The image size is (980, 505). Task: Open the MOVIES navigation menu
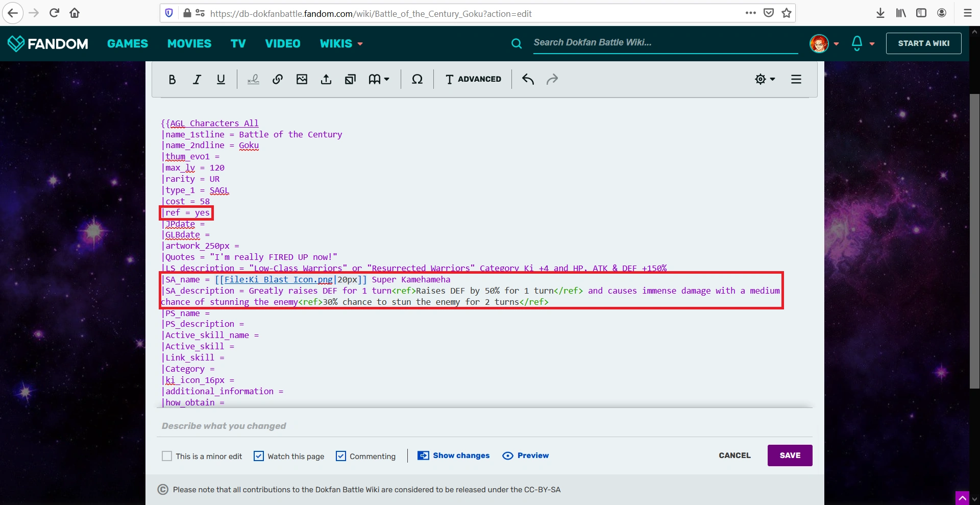click(x=189, y=44)
